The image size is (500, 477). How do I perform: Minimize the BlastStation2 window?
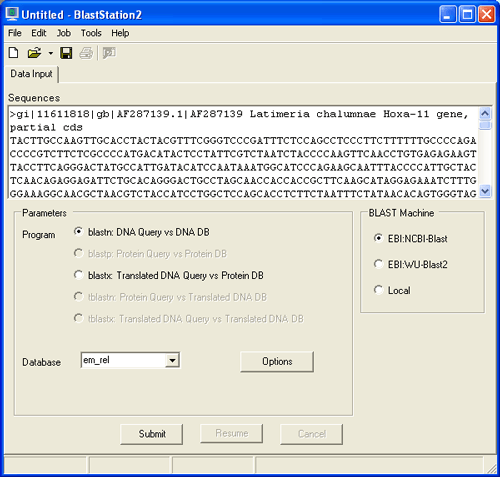click(448, 14)
